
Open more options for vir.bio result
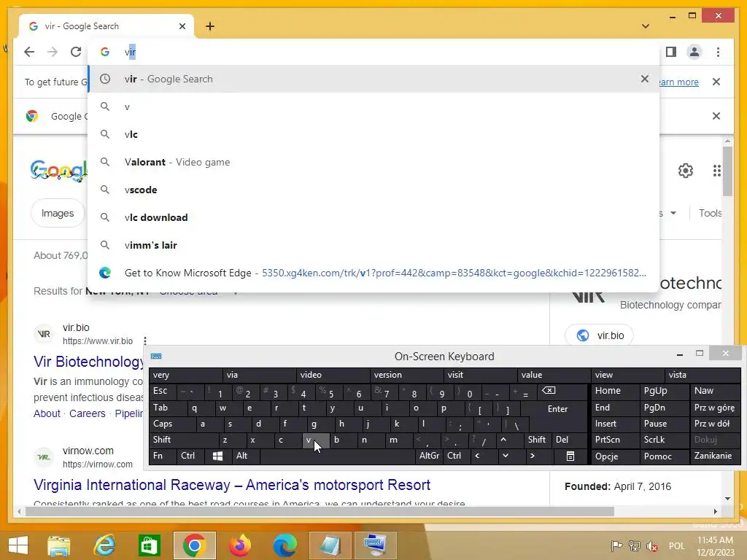click(145, 341)
